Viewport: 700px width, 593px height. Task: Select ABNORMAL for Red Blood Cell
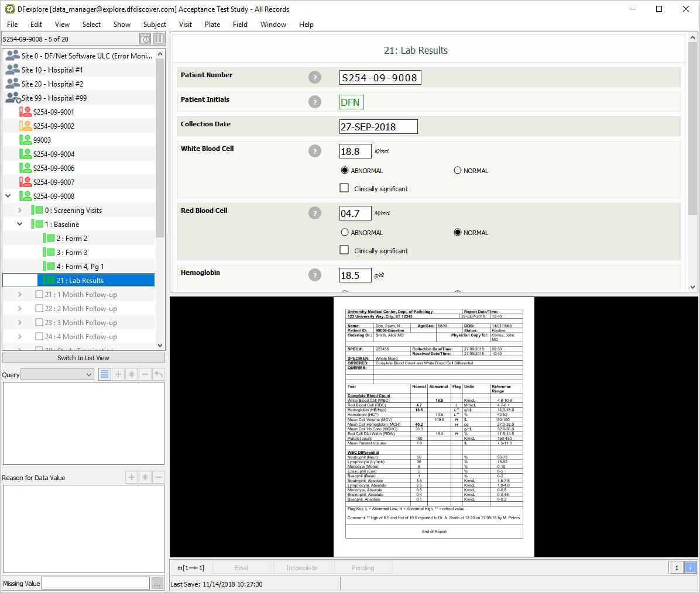[345, 233]
